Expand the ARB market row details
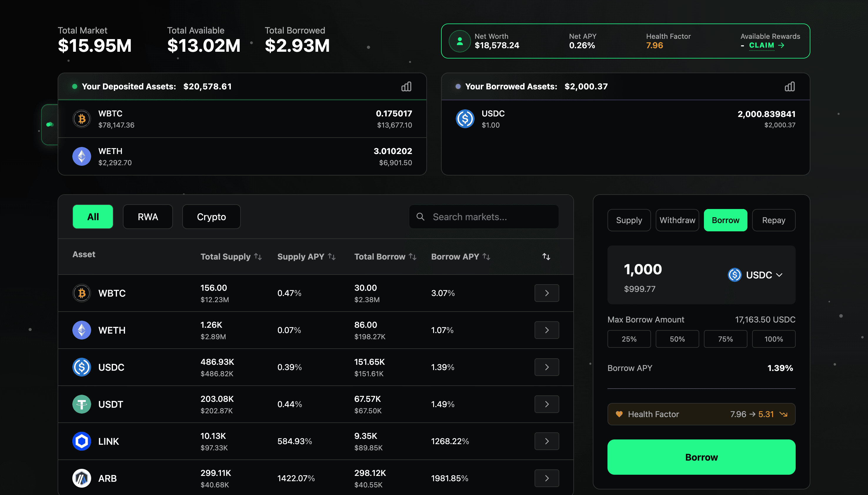 click(546, 478)
